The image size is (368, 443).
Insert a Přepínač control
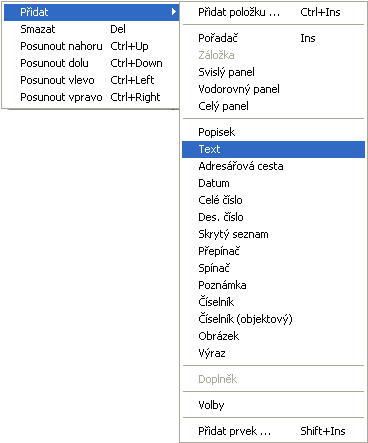[x=273, y=251]
